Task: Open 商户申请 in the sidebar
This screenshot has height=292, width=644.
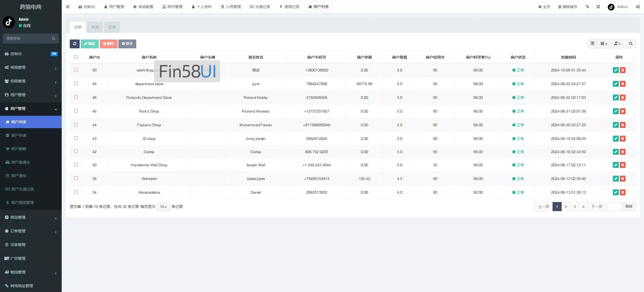Action: click(19, 135)
